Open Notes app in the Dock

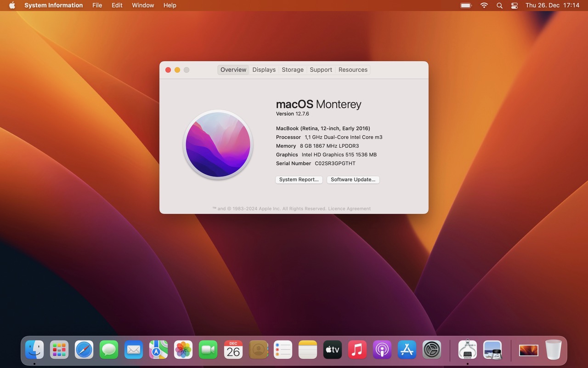coord(308,350)
